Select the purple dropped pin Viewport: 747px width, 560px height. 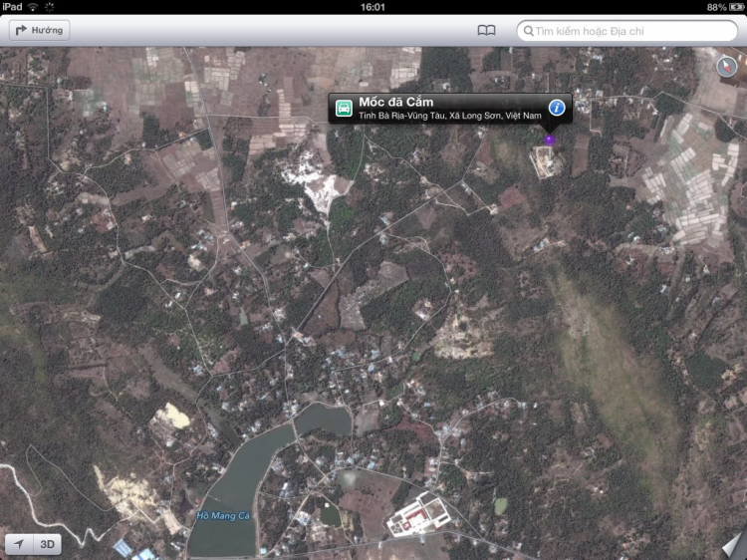pos(550,140)
